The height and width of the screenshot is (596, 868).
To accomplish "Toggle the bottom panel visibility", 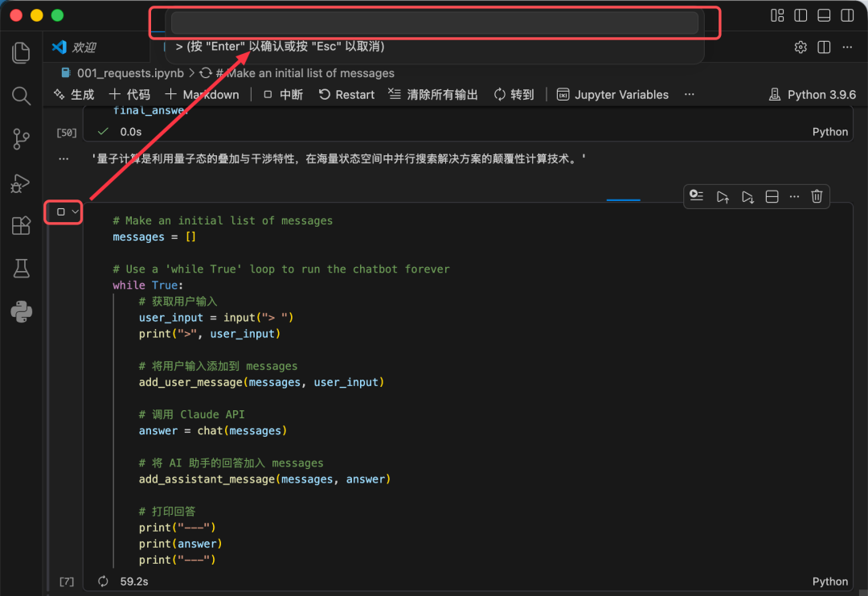I will tap(824, 15).
